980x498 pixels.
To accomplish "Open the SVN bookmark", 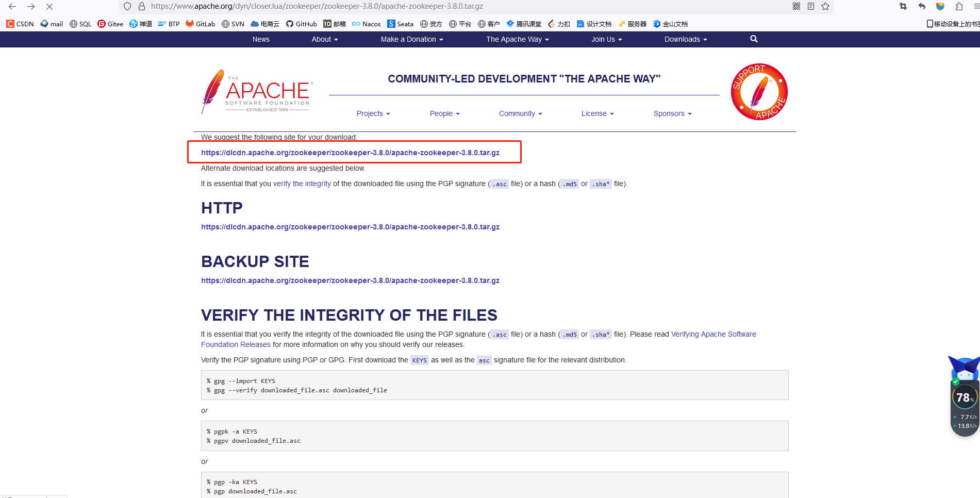I will coord(233,24).
